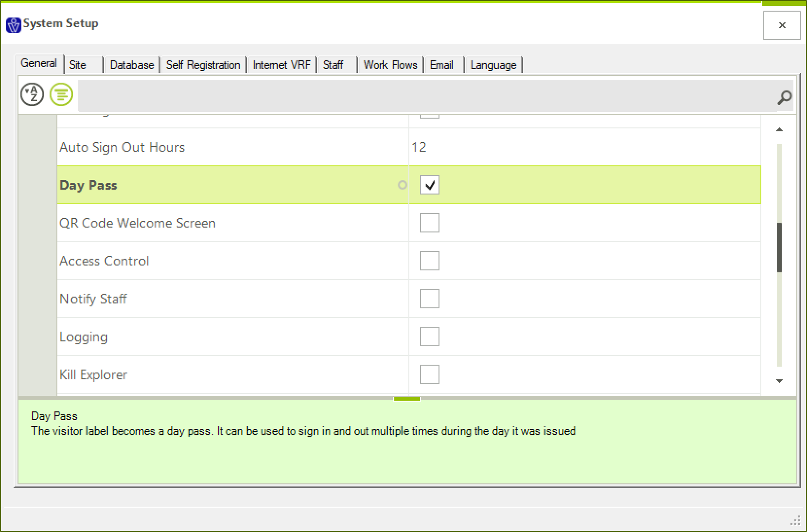
Task: Click the vertical scrollbar thumb
Action: (779, 247)
